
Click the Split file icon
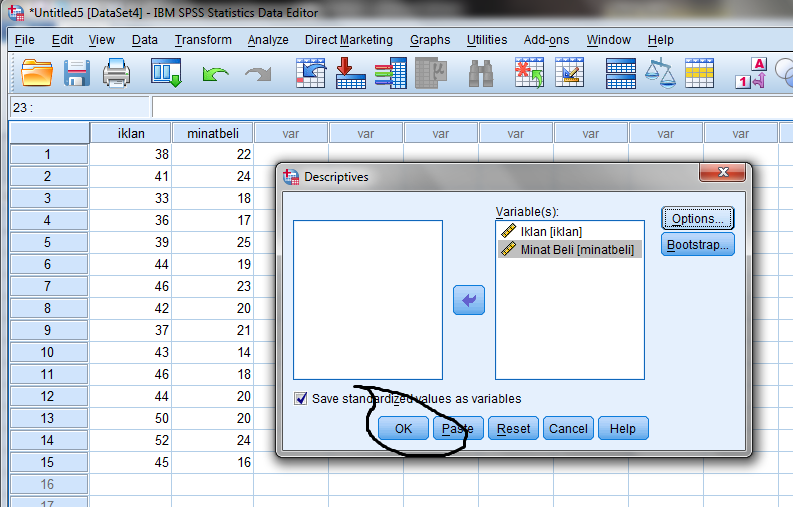click(x=621, y=74)
